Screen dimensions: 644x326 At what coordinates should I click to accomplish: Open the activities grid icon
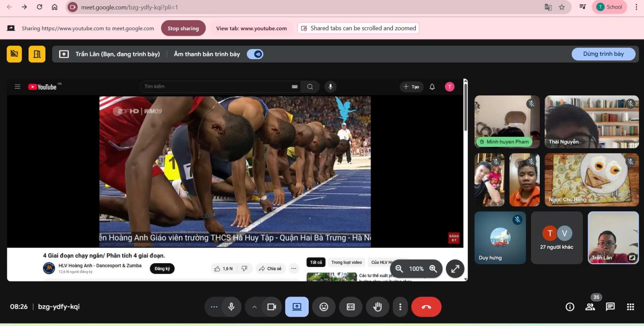(630, 307)
